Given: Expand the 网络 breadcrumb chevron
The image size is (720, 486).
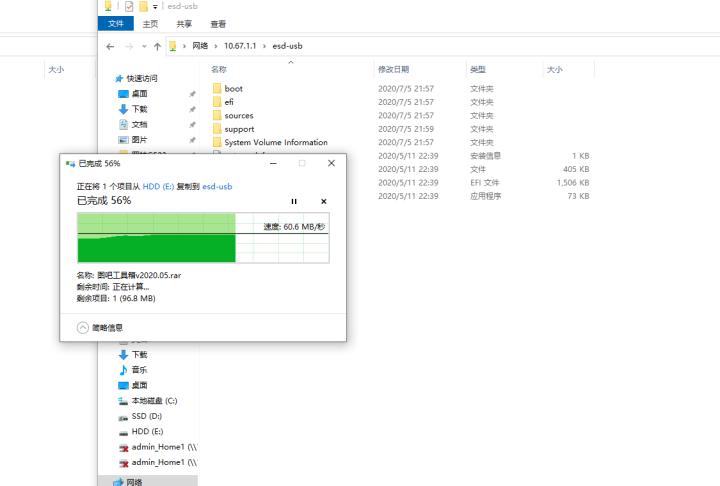Looking at the screenshot, I should 214,46.
